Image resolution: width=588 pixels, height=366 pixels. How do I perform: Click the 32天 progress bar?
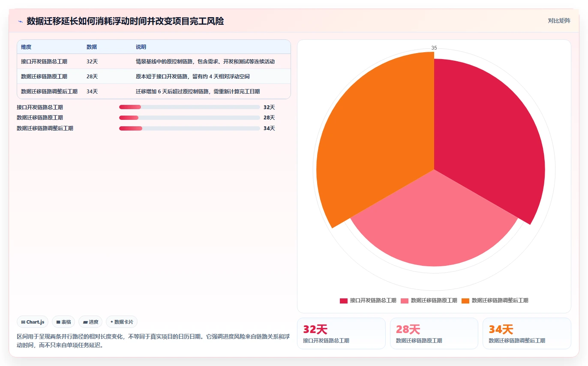pyautogui.click(x=189, y=107)
